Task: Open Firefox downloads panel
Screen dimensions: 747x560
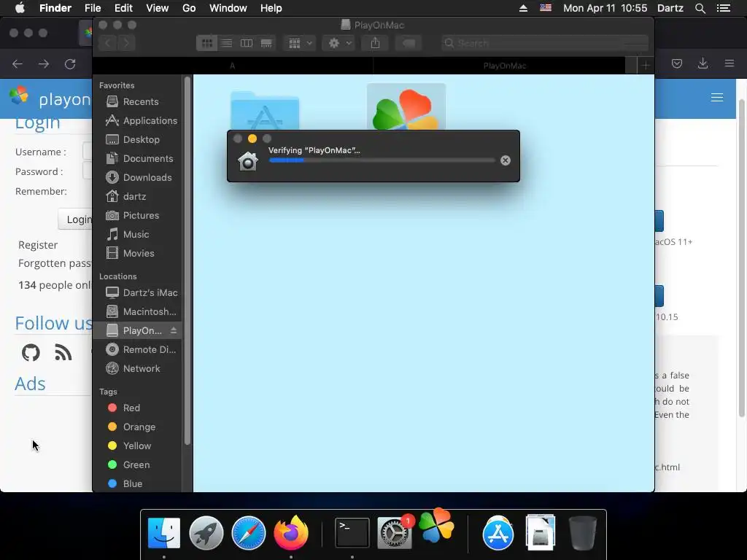Action: [x=703, y=63]
